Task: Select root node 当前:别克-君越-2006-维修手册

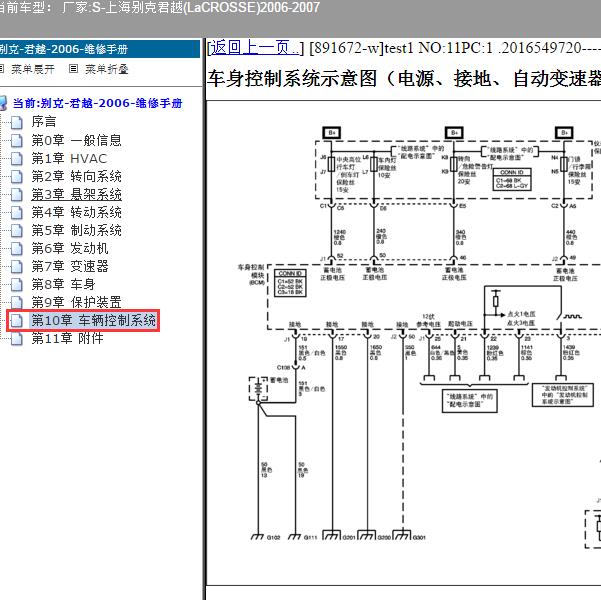Action: (x=97, y=103)
